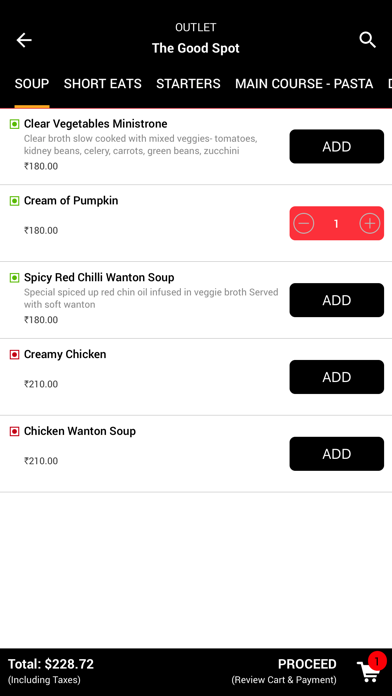Decrease Cream of Pumpkin quantity with minus
Viewport: 392px width, 696px height.
(x=304, y=223)
